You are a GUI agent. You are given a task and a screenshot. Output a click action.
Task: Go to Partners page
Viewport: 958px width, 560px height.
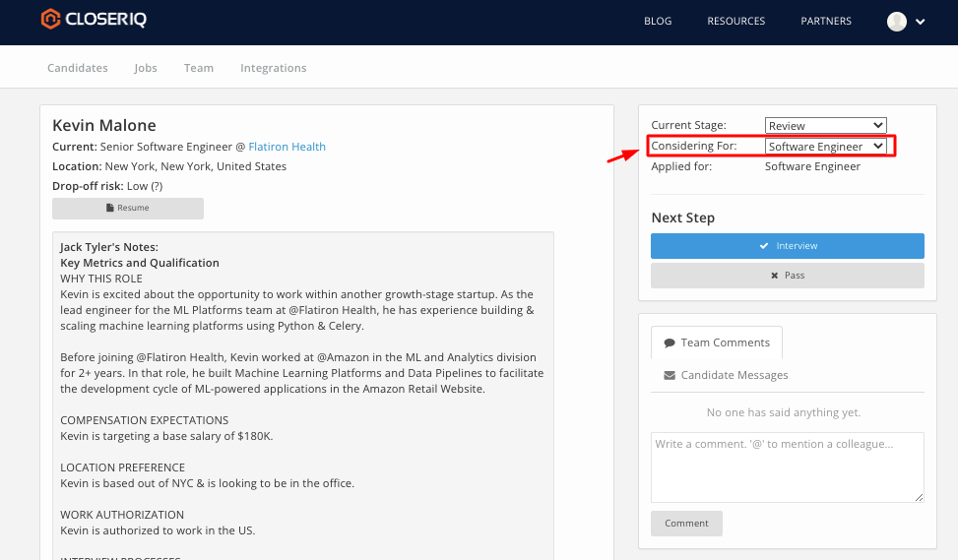pyautogui.click(x=825, y=22)
